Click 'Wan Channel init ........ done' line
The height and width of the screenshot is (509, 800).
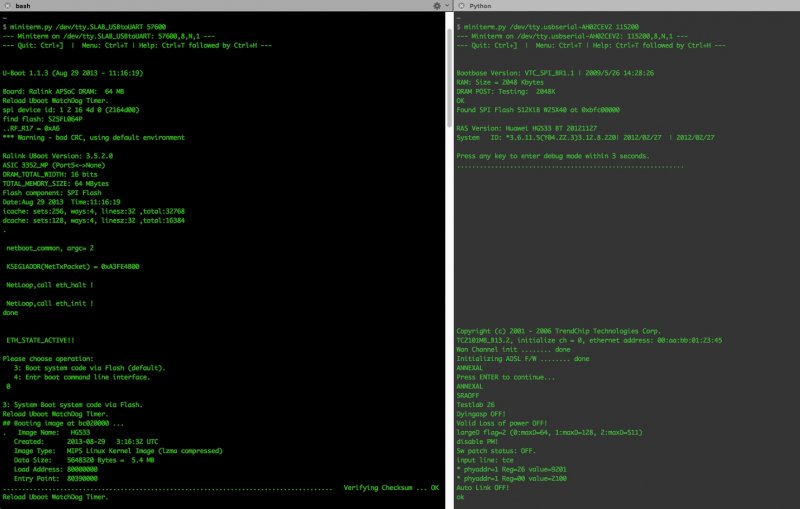tap(513, 349)
